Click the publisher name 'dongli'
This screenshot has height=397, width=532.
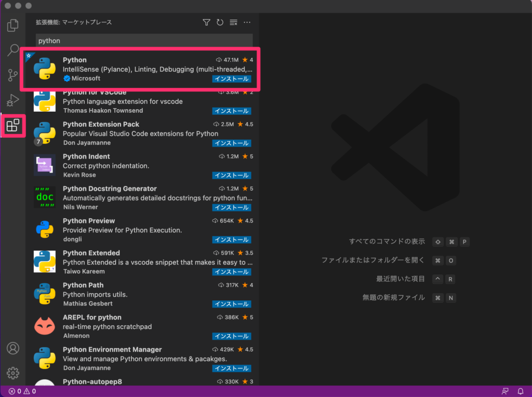[72, 239]
